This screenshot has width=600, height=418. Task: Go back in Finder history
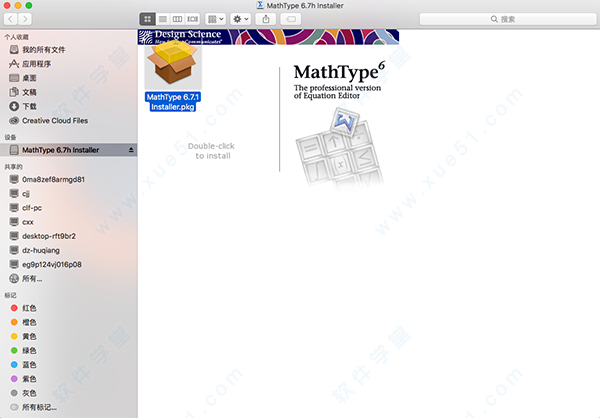11,19
